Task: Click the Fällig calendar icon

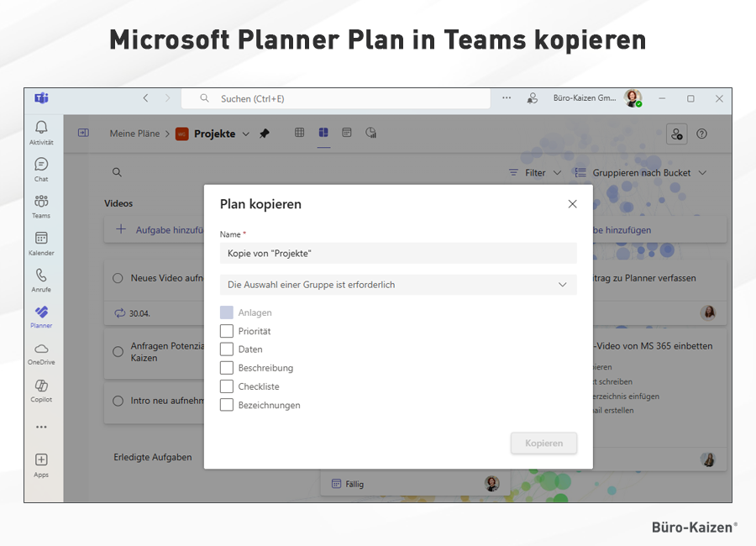Action: point(336,483)
